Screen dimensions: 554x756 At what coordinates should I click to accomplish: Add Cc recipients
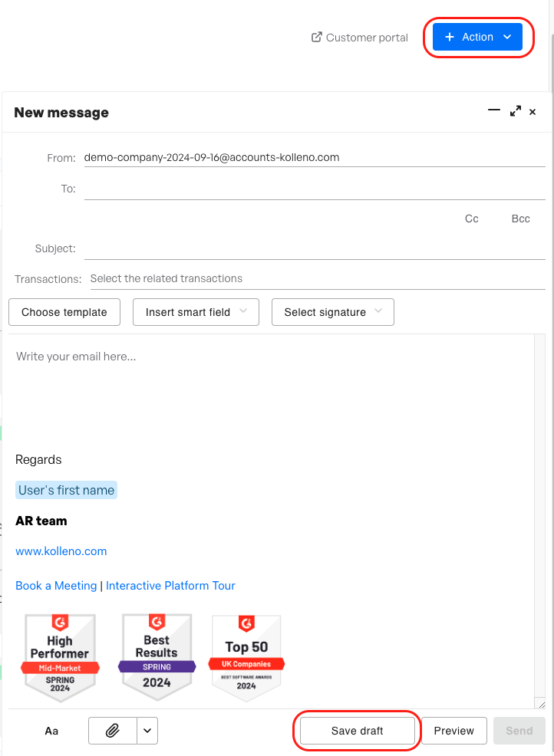(x=471, y=219)
